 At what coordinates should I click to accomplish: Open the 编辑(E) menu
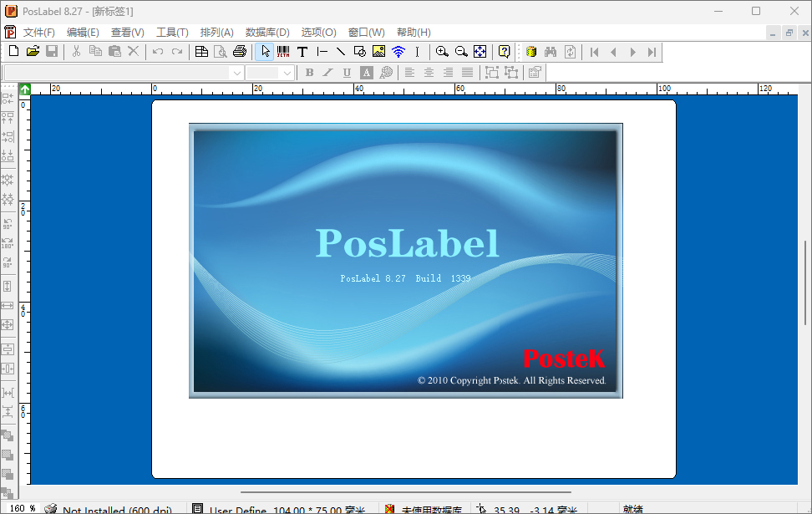[x=83, y=32]
